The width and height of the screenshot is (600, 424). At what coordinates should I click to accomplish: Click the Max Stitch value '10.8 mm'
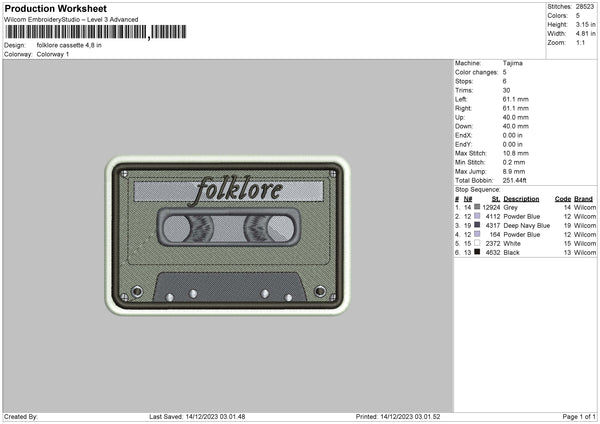pos(515,153)
